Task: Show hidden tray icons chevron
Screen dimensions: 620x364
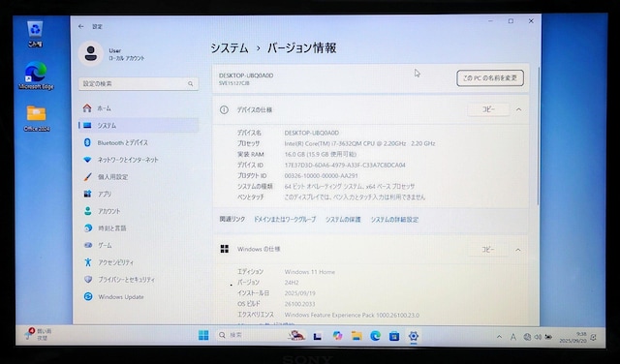Action: click(499, 337)
